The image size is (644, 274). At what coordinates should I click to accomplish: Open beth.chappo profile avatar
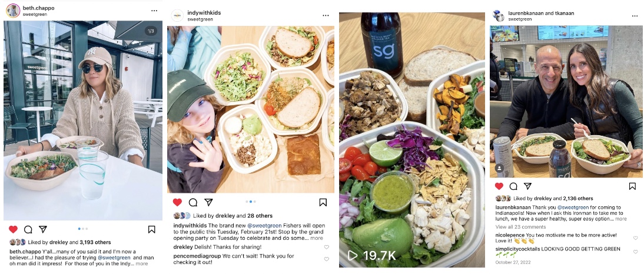click(13, 11)
